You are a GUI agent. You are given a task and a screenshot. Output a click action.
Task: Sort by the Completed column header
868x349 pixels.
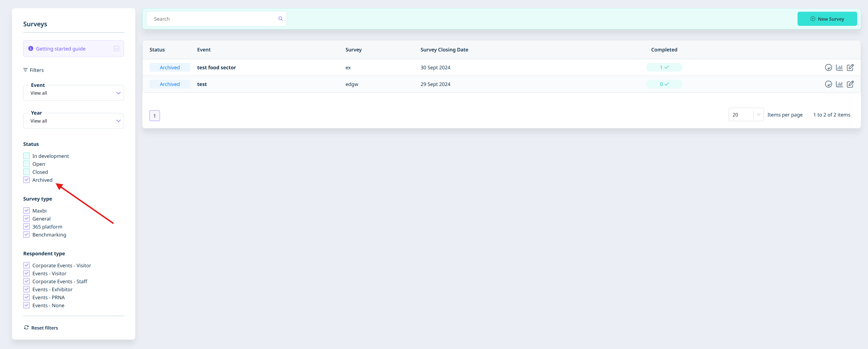coord(664,50)
